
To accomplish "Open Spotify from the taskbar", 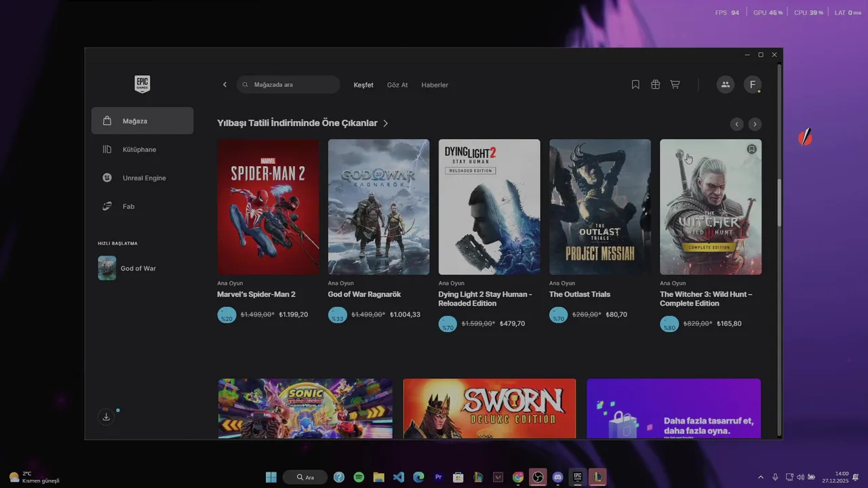I will tap(359, 477).
